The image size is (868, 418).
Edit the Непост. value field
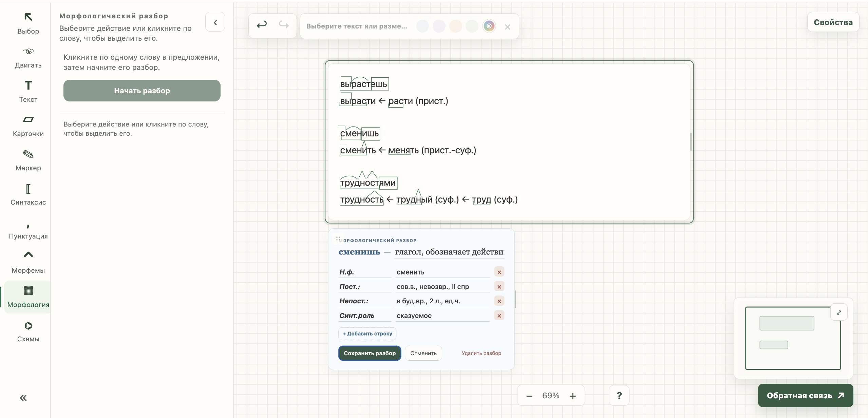click(442, 301)
